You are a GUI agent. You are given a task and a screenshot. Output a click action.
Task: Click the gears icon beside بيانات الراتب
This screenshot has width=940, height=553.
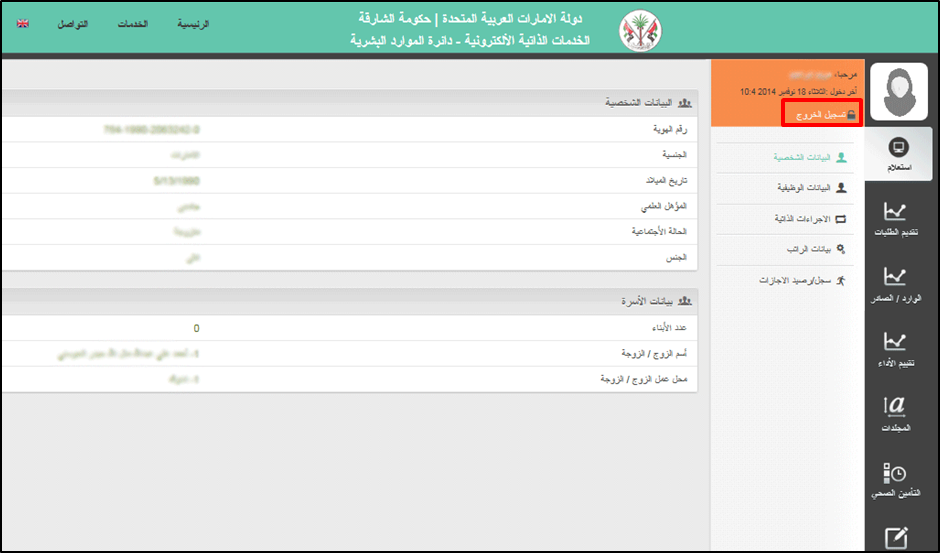840,249
